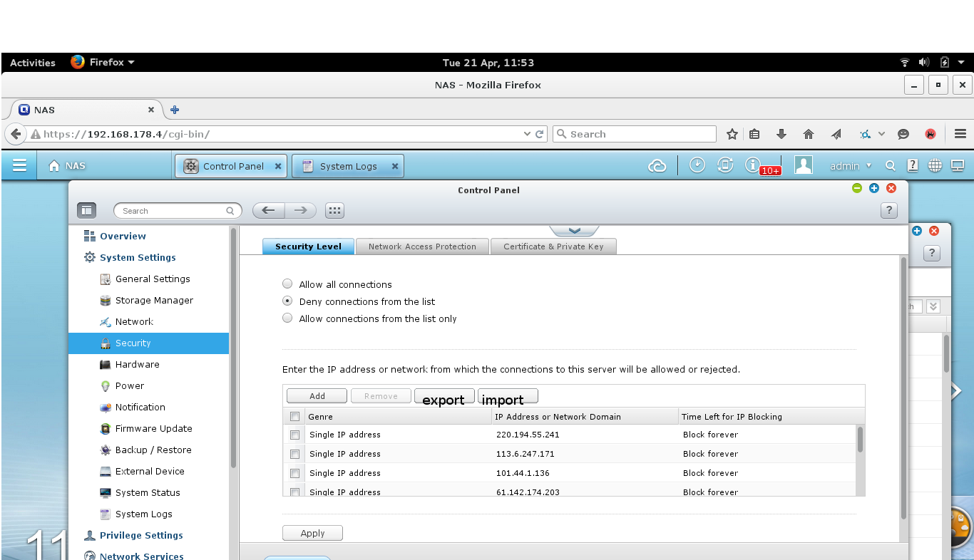Image resolution: width=974 pixels, height=560 pixels.
Task: Select Allow all connections radio
Action: click(x=287, y=284)
